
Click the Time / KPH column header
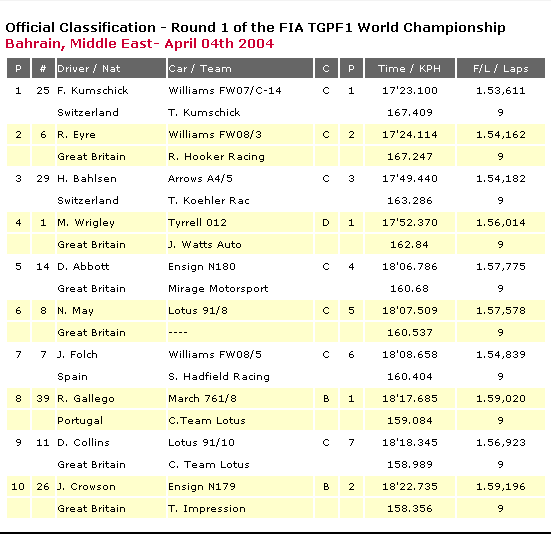(410, 68)
